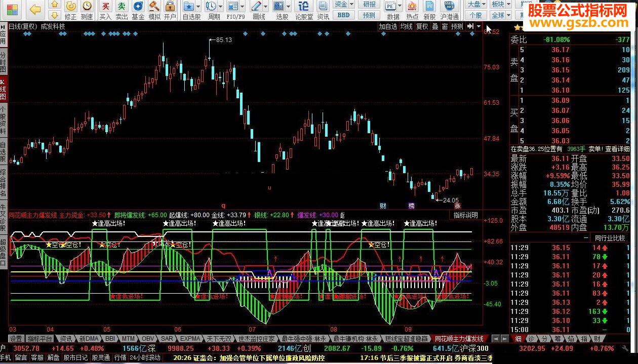Image resolution: width=638 pixels, height=364 pixels.
Task: Click the 开户 open account icon
Action: click(x=170, y=10)
